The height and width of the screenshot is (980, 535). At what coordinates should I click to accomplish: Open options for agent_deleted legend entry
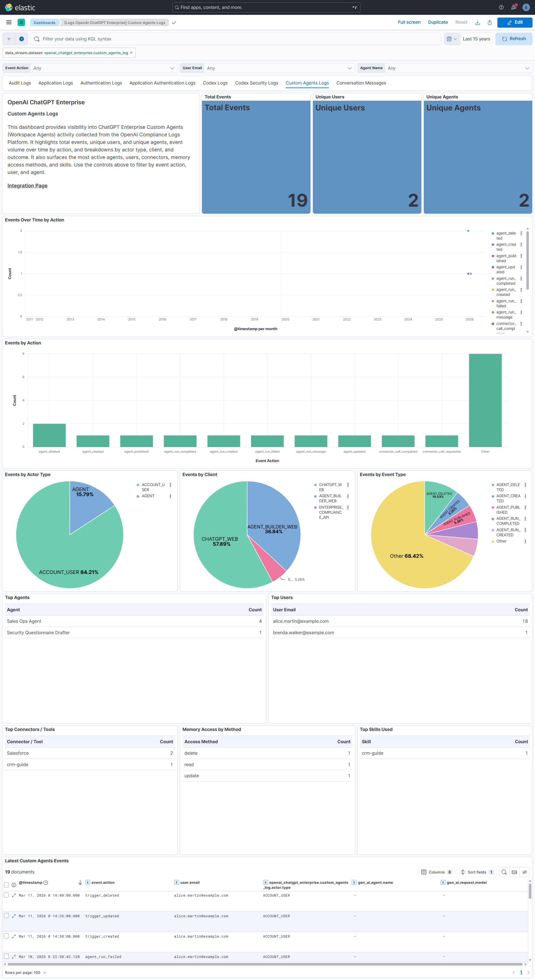click(x=521, y=233)
